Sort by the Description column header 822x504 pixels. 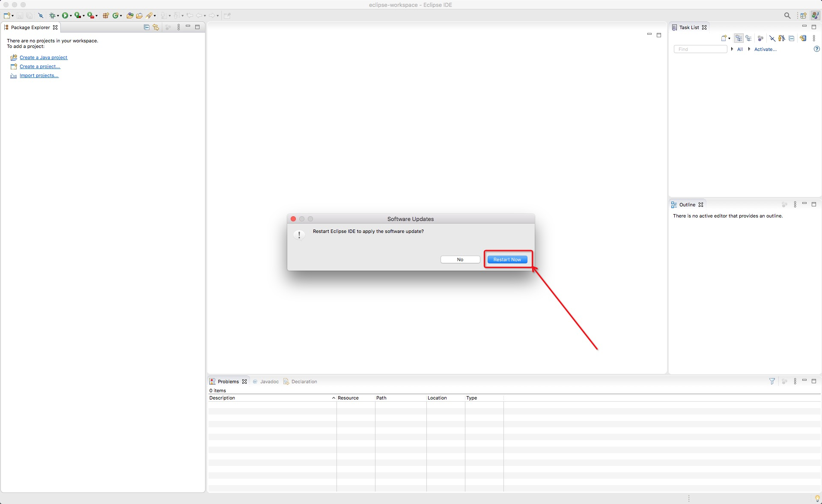click(x=272, y=398)
